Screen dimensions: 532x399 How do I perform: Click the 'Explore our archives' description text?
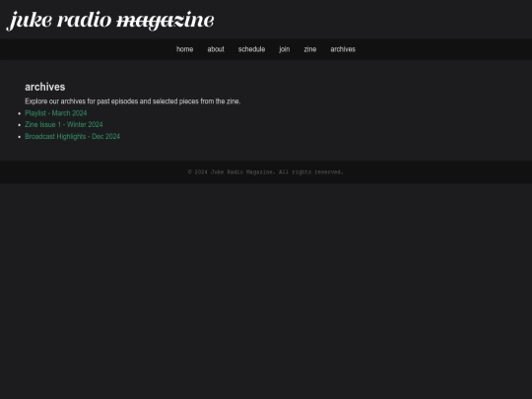tap(133, 101)
